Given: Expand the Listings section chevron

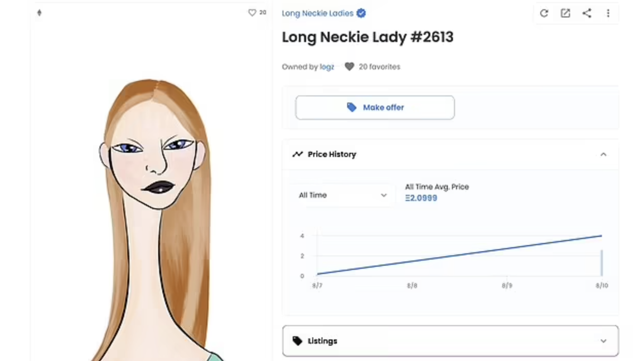Looking at the screenshot, I should coord(603,341).
